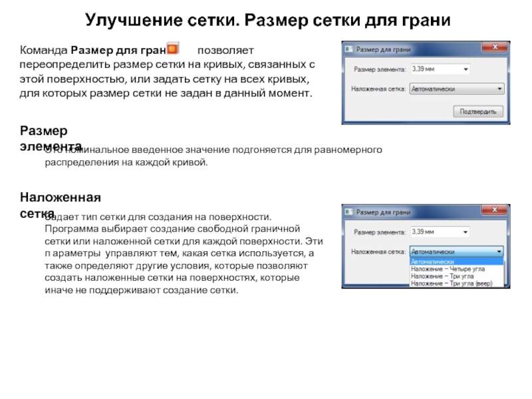
Task: Click the Размер элемента heading on slide
Action: coord(51,138)
